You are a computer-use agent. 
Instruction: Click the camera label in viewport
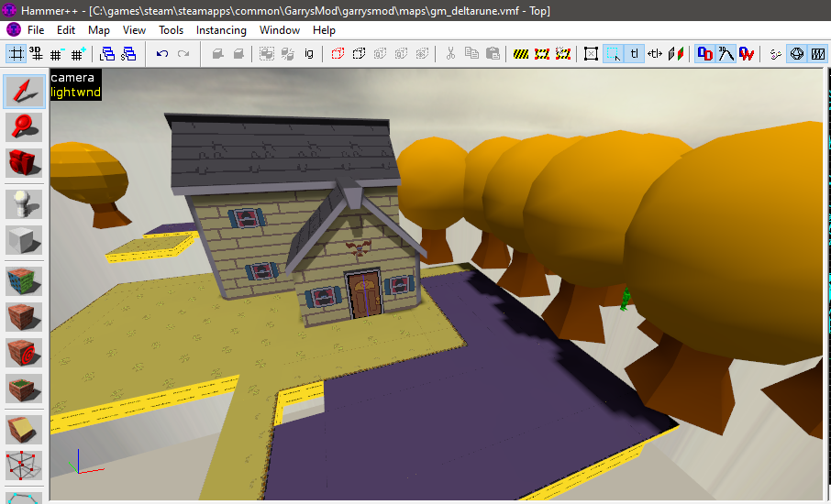click(72, 78)
